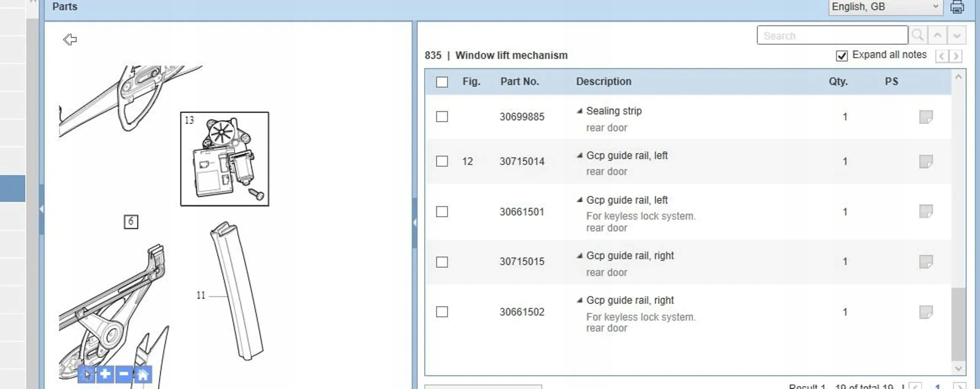The width and height of the screenshot is (980, 389).
Task: Click Window lift mechanism section title
Action: [511, 55]
